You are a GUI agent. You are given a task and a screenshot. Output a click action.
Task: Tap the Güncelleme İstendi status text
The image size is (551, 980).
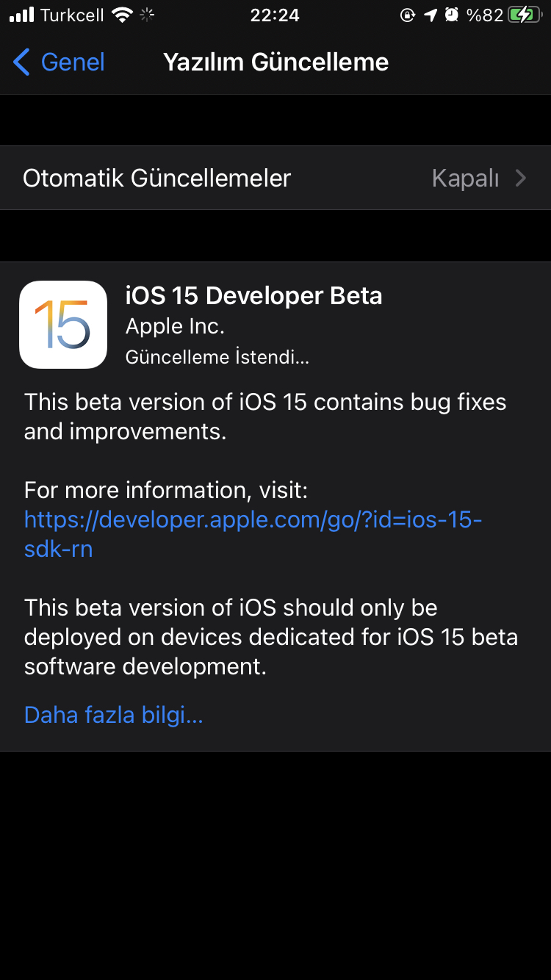tap(217, 357)
